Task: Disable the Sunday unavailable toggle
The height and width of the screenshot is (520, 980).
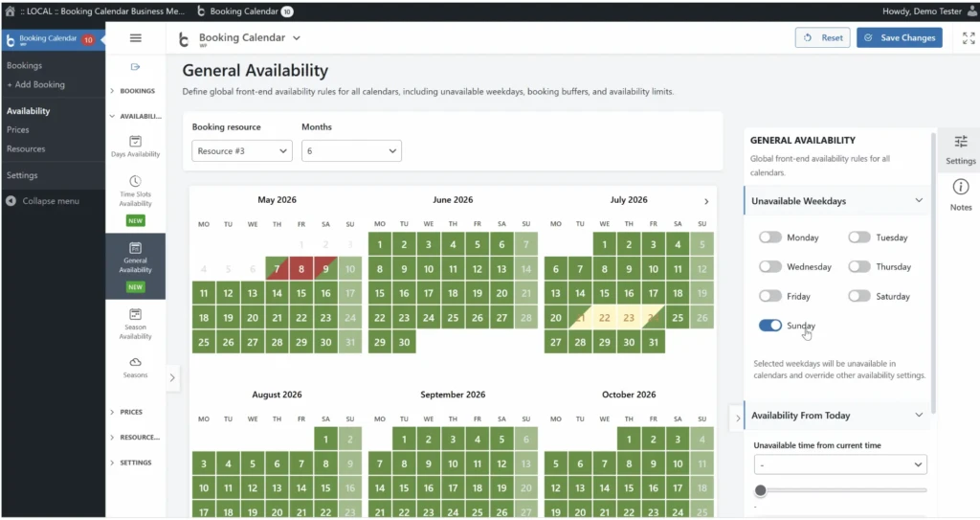Action: (770, 326)
